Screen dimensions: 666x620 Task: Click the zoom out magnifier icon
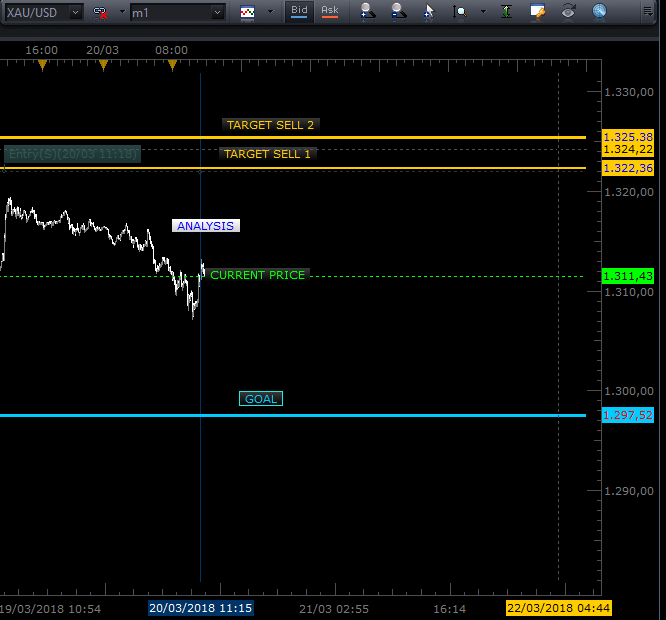[x=398, y=12]
